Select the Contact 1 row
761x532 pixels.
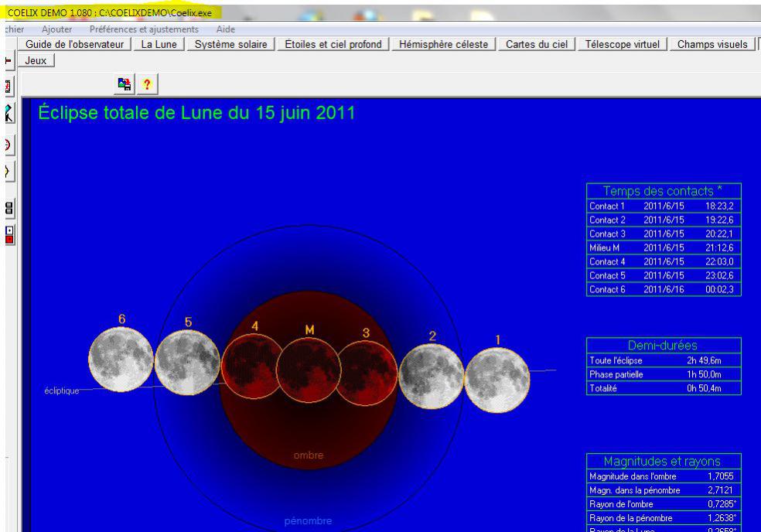[664, 206]
